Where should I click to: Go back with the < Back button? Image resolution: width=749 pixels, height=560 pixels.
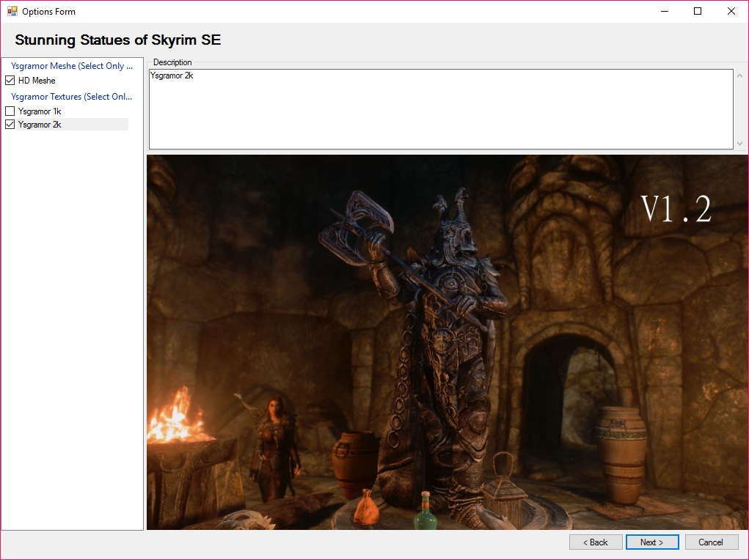[x=596, y=542]
